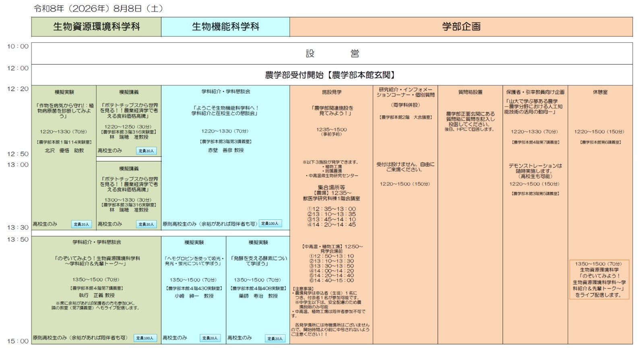
Task: Click the 12:50 time label
Action: (18, 154)
